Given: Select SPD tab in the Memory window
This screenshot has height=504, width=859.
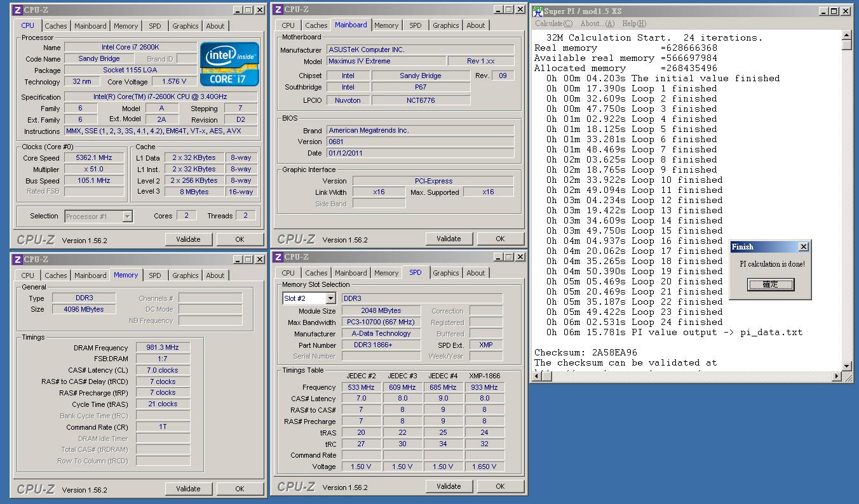Looking at the screenshot, I should 155,275.
